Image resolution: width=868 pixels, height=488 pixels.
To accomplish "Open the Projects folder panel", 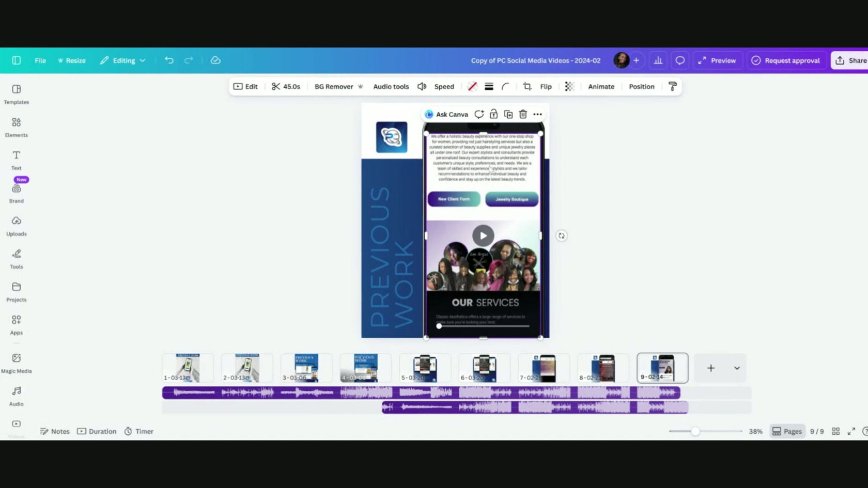I will [x=17, y=293].
